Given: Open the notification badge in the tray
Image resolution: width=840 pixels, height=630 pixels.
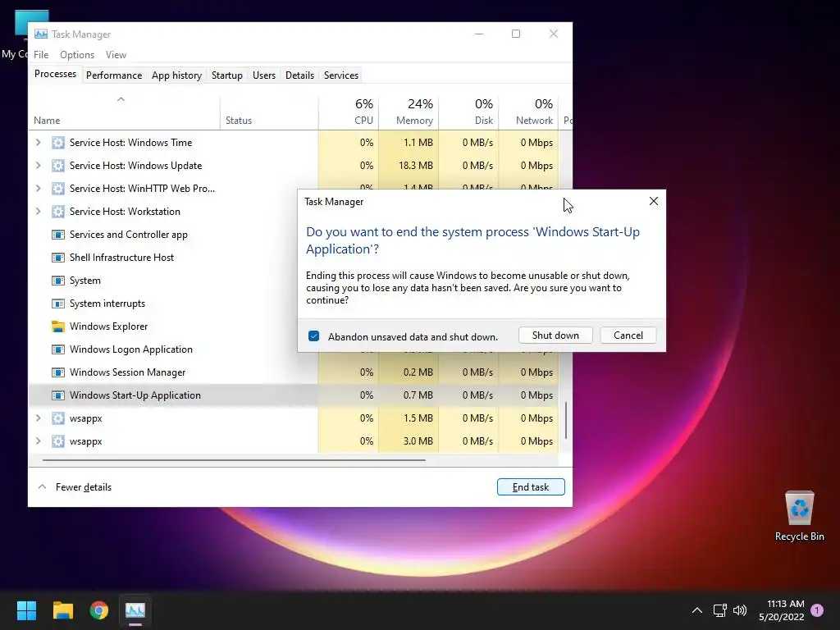Looking at the screenshot, I should [817, 610].
